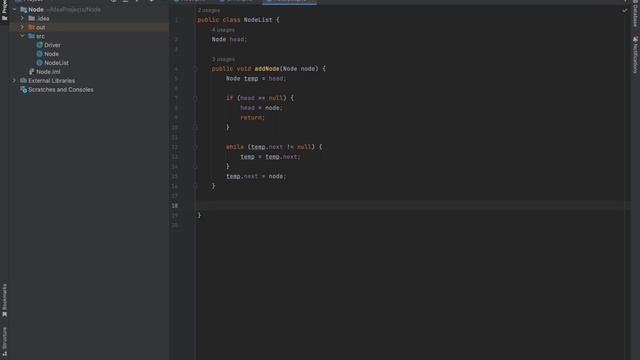Click the 'return;' statement
This screenshot has height=360, width=640.
252,118
